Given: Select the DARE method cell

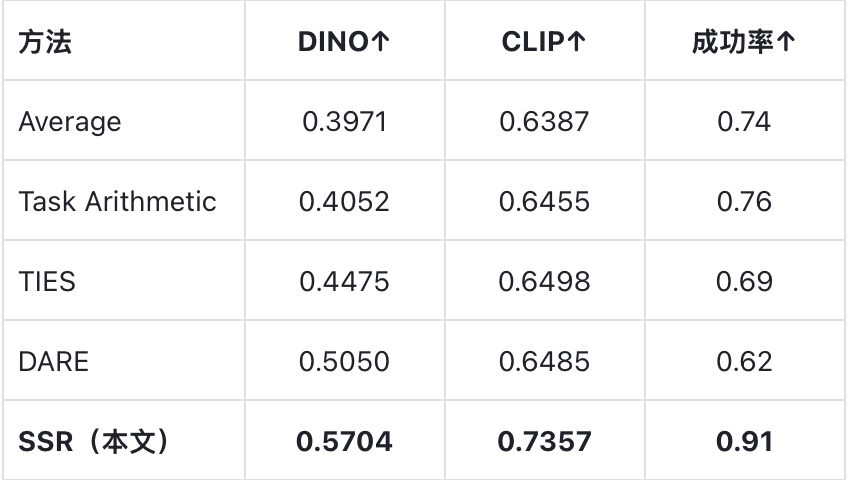Looking at the screenshot, I should point(54,362).
